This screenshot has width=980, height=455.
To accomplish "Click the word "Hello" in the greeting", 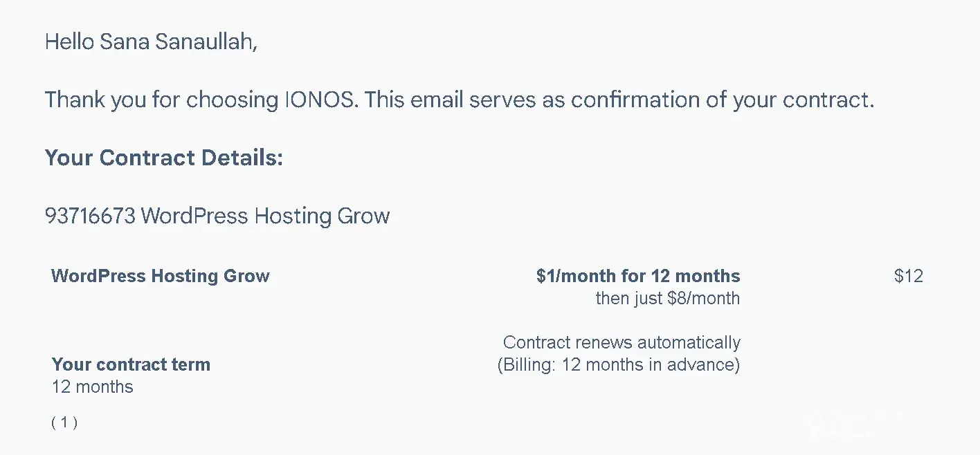I will (x=70, y=42).
